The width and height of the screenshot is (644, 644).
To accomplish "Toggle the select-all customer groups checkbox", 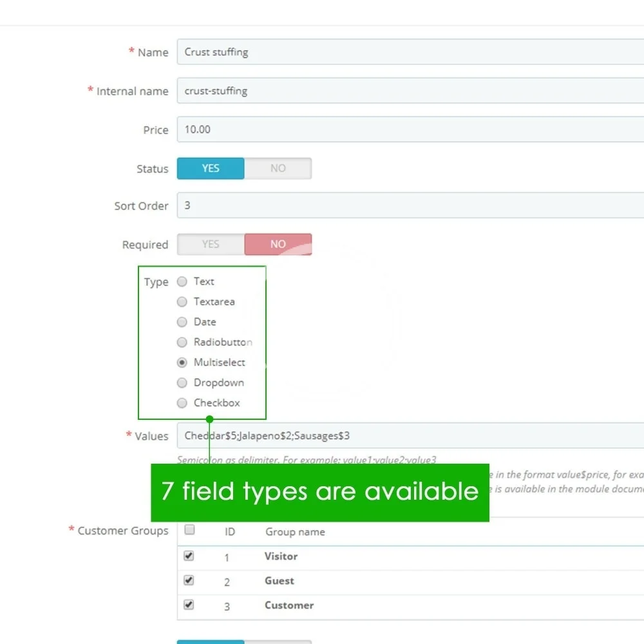I will (189, 530).
